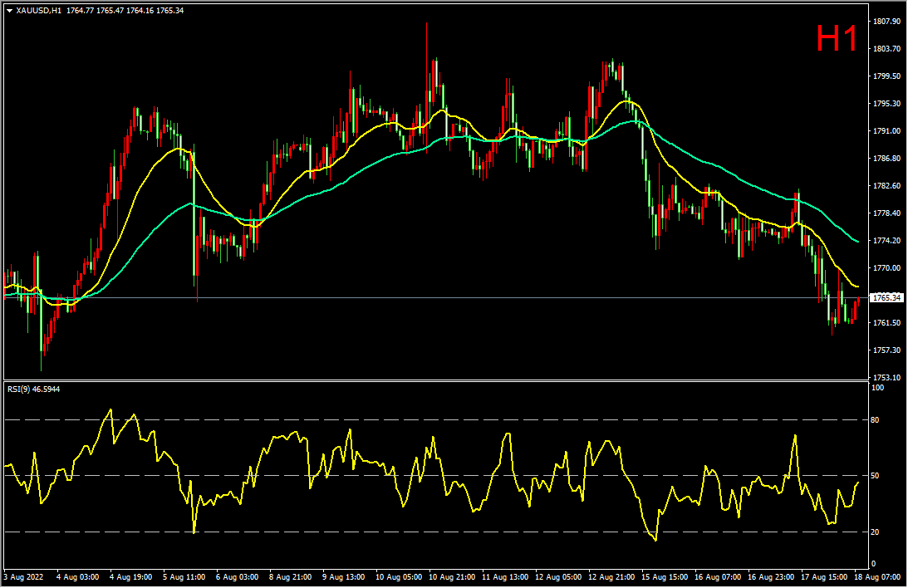The width and height of the screenshot is (908, 588).
Task: Click the RSI 80 level label
Action: (876, 420)
